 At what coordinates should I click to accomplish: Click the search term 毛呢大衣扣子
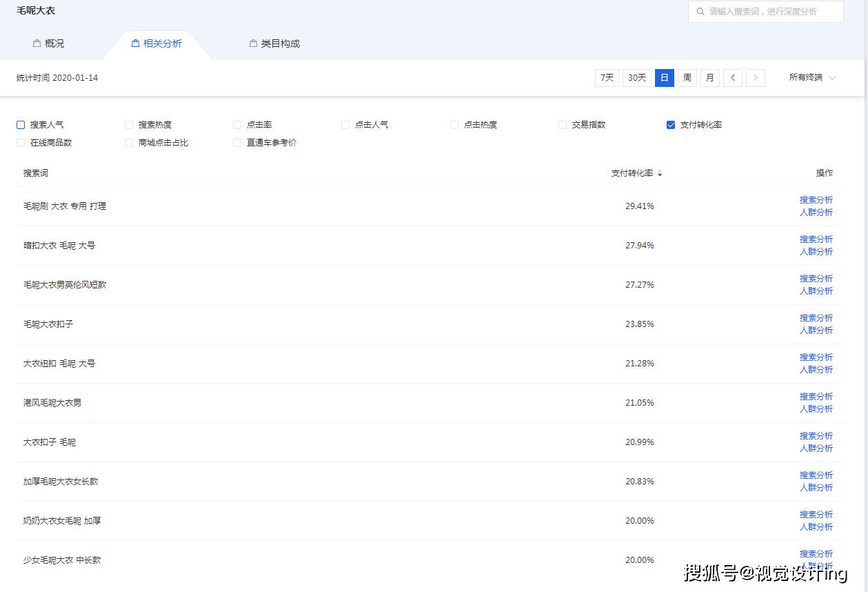tap(48, 324)
